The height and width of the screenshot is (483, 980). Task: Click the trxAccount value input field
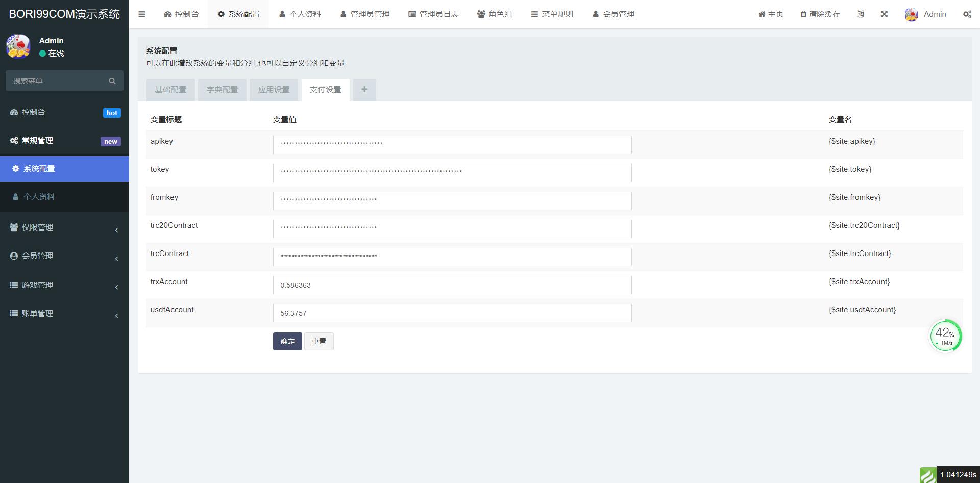point(452,285)
